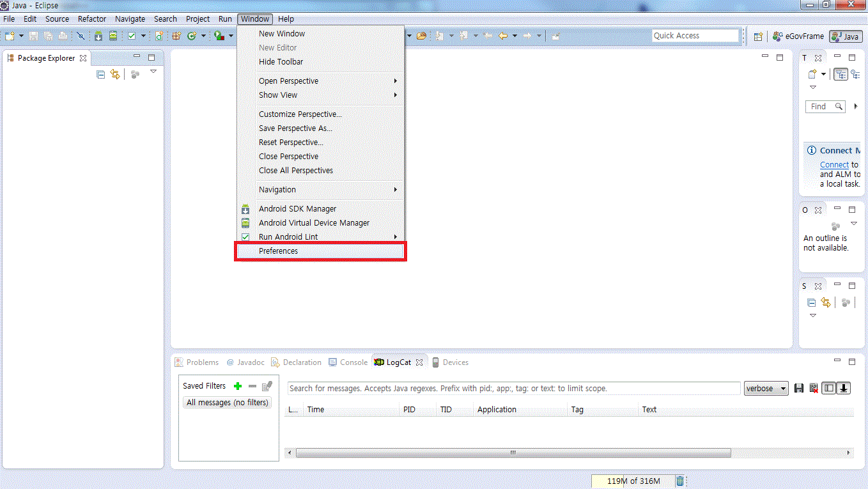Click the Open Perspective toolbar icon
The width and height of the screenshot is (868, 489).
[758, 36]
